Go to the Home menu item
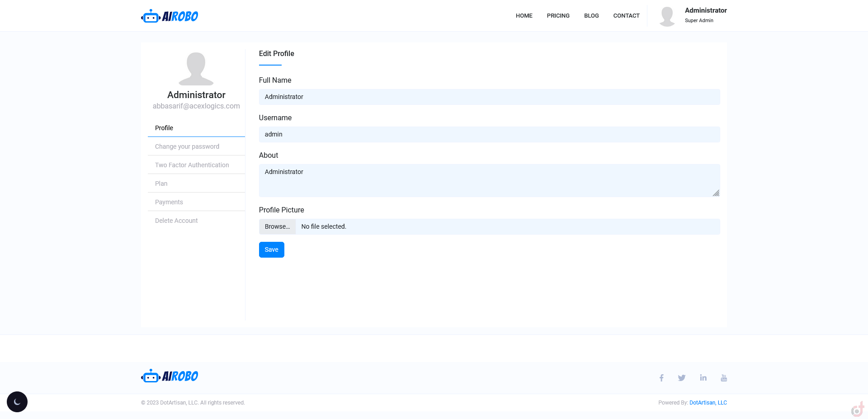The image size is (868, 419). (524, 16)
